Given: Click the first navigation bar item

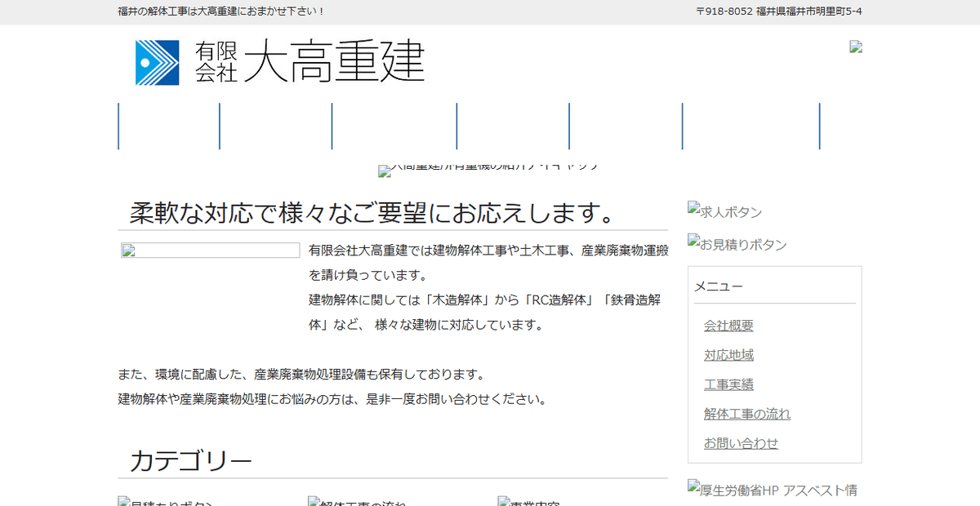Looking at the screenshot, I should [170, 126].
